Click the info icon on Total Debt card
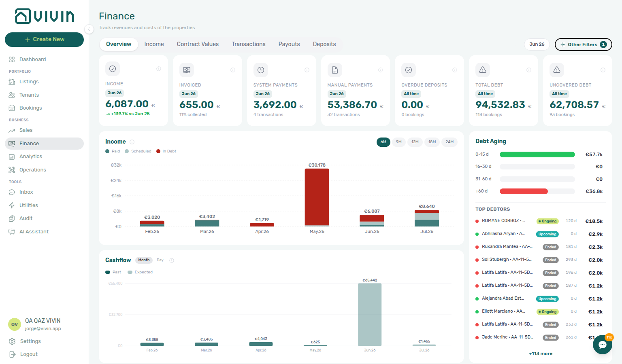The width and height of the screenshot is (622, 364). 529,70
